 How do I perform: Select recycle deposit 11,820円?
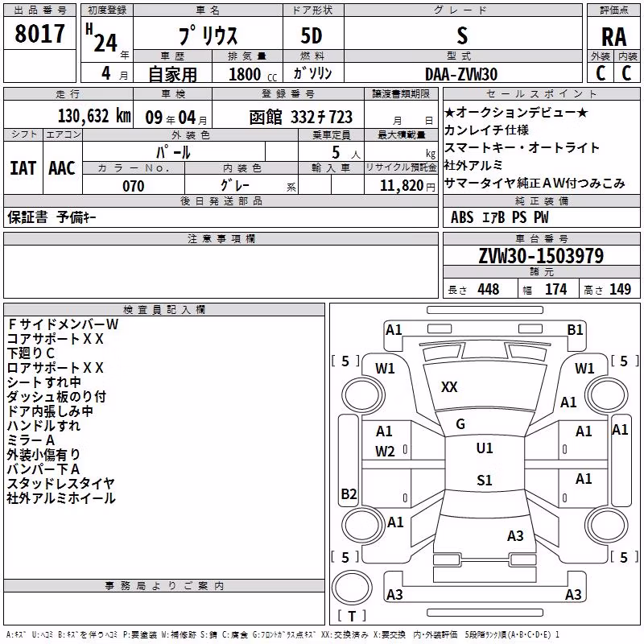tap(407, 186)
